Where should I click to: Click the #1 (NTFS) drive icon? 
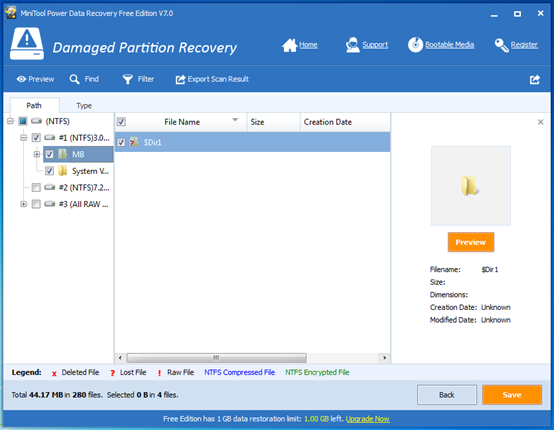[x=49, y=137]
